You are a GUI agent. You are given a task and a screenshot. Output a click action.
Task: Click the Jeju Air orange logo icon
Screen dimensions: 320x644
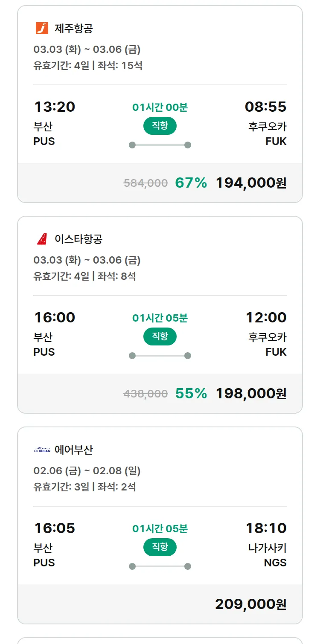(x=42, y=28)
